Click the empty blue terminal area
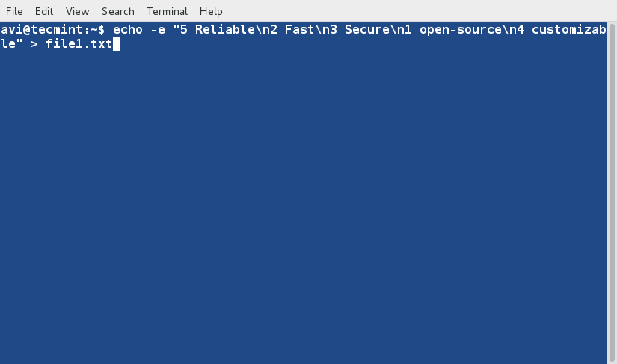The image size is (617, 364). (299, 209)
